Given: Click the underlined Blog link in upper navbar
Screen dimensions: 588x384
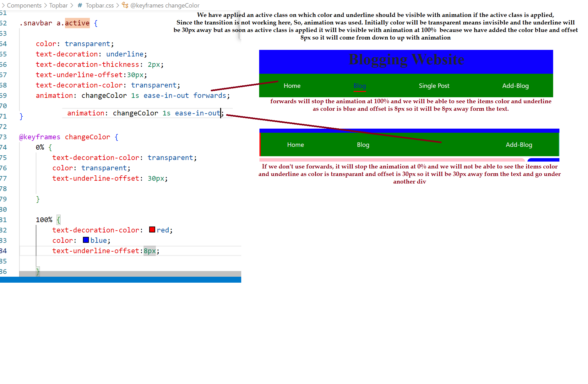Looking at the screenshot, I should coord(360,86).
